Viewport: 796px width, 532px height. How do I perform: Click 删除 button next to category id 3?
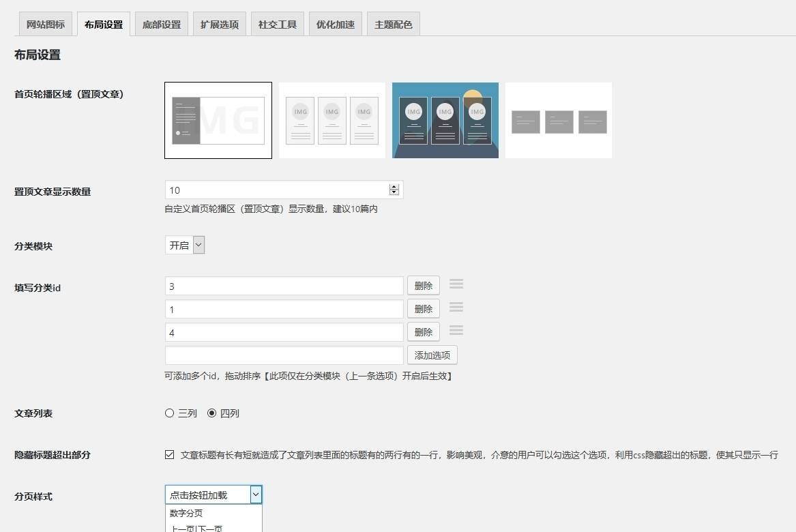(424, 286)
